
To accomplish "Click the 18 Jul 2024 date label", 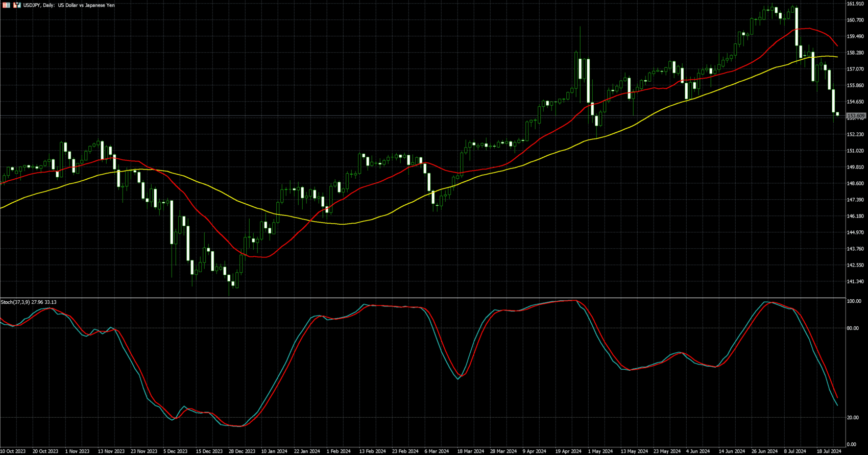I will [x=829, y=451].
